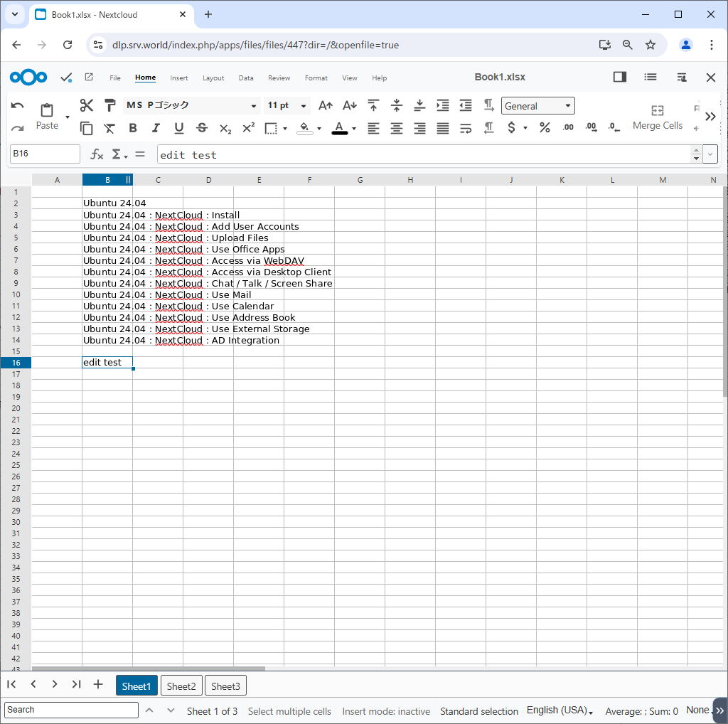Toggle the sidebar panel
728x724 pixels.
point(620,77)
